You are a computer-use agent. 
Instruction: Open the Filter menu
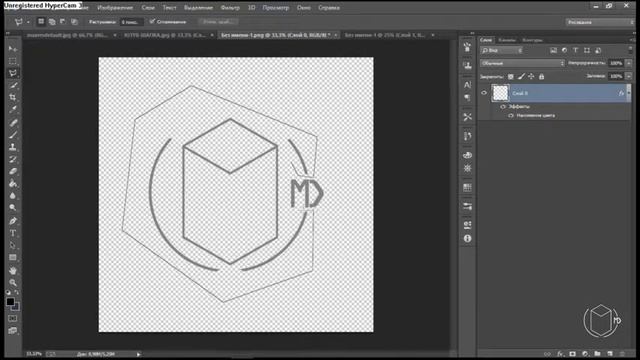230,7
